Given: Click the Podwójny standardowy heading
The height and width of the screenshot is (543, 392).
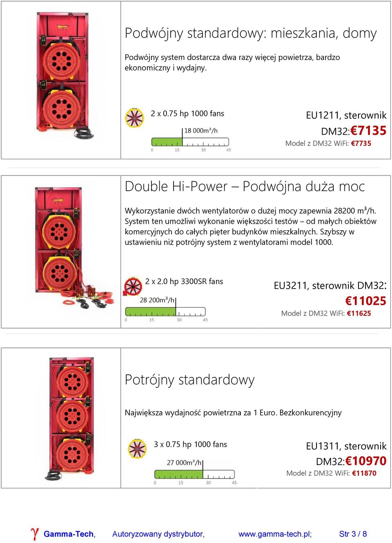Looking at the screenshot, I should [251, 33].
